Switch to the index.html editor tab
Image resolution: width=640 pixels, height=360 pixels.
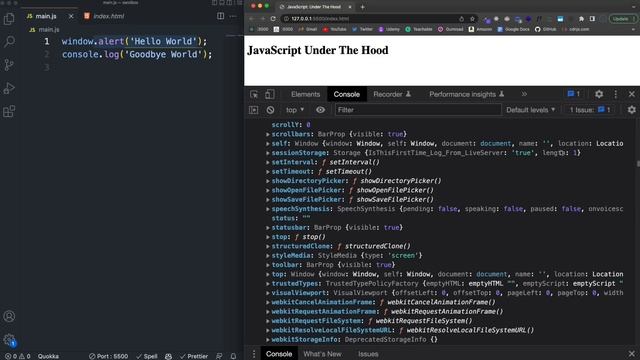(x=104, y=16)
